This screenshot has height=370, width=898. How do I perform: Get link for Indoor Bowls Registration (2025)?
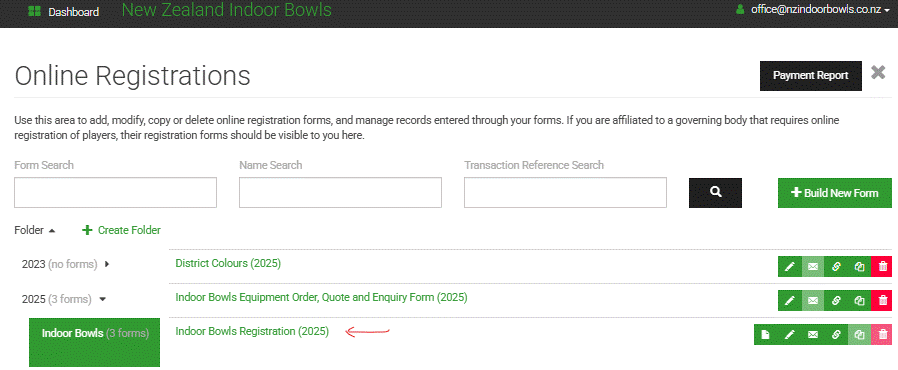click(836, 334)
